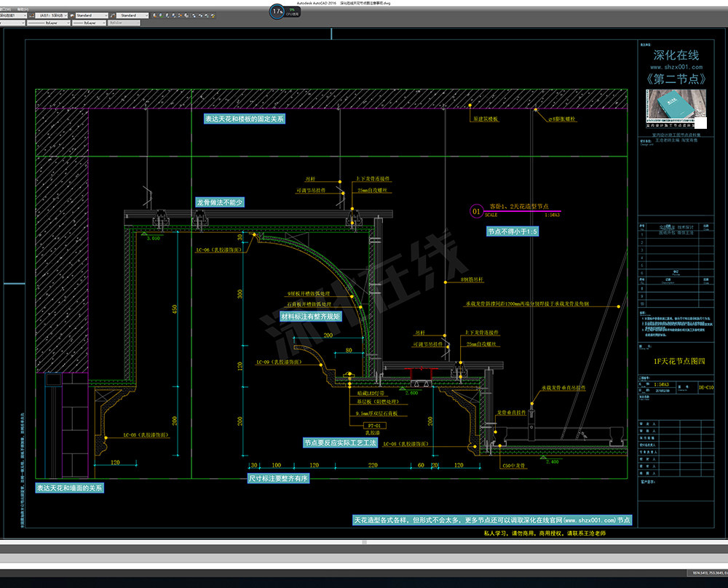Click the 暗藏LED灯带 material label
Viewport: 728px width, 588px height.
(371, 393)
